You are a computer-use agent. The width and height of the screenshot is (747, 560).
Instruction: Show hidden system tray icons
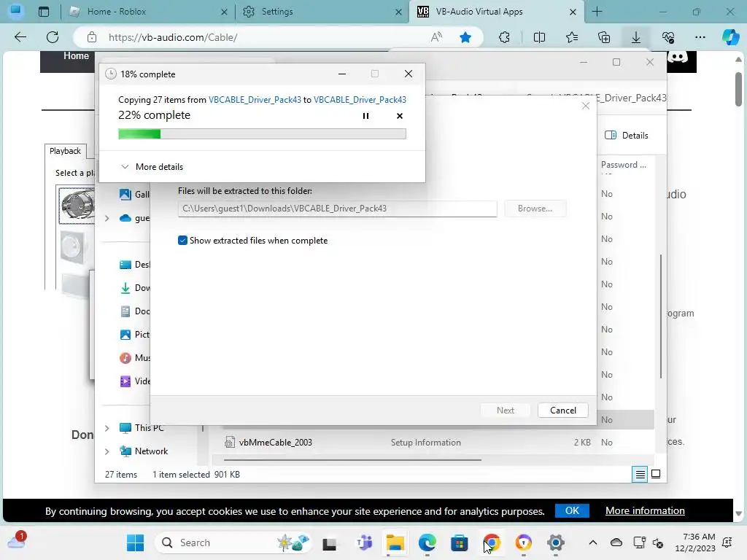click(592, 542)
